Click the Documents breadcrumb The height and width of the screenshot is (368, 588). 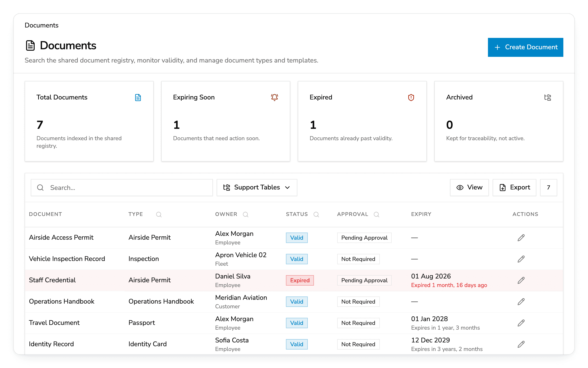click(x=41, y=25)
